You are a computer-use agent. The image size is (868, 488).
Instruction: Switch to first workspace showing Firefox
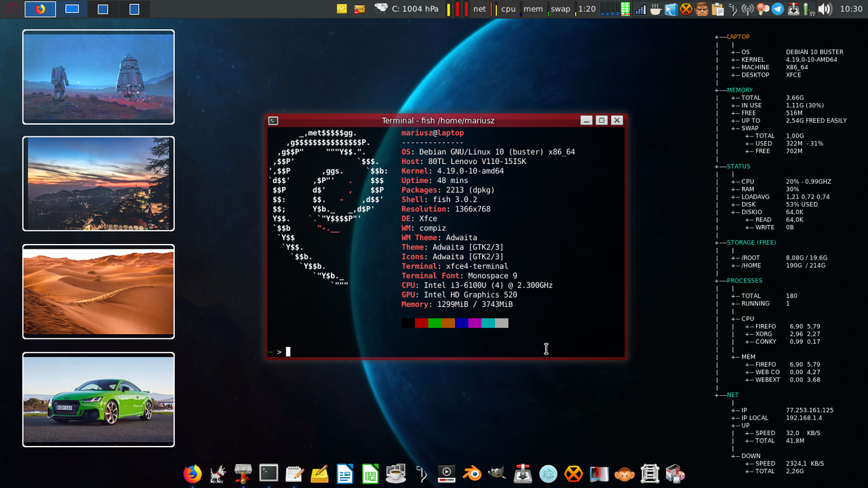[40, 9]
